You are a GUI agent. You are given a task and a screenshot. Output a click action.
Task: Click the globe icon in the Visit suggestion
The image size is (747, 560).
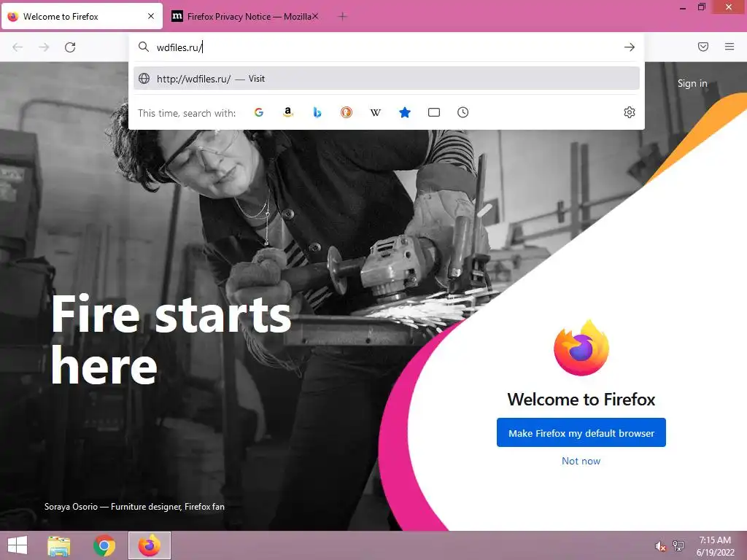pyautogui.click(x=144, y=79)
